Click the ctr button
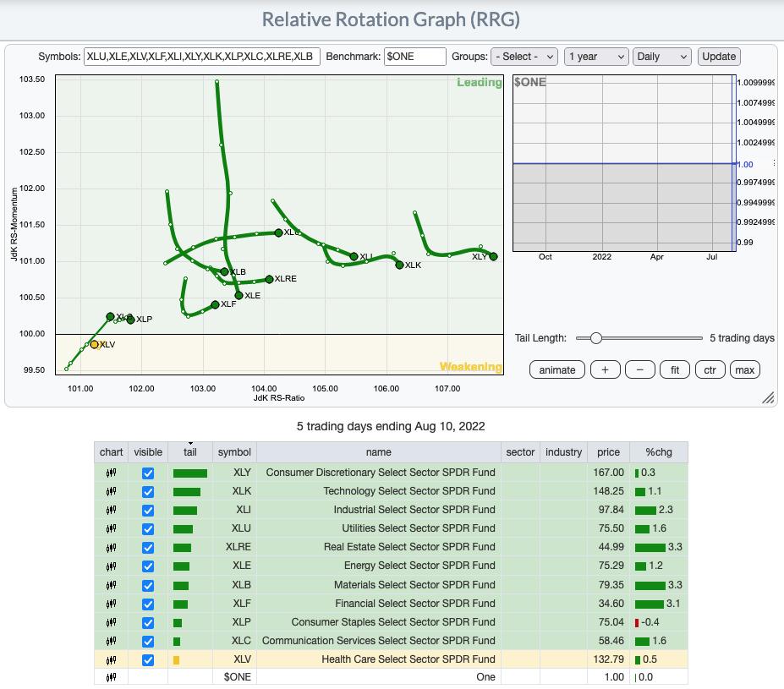The image size is (784, 689). [710, 370]
